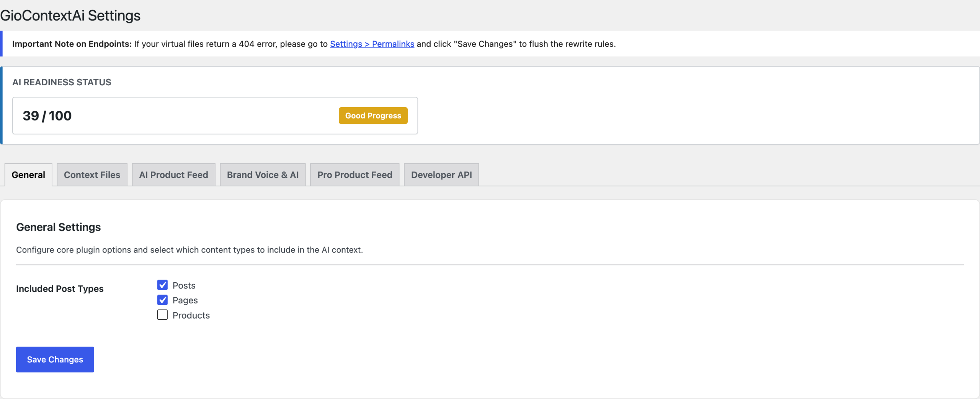Click the Included Post Types label
This screenshot has width=980, height=399.
click(60, 289)
